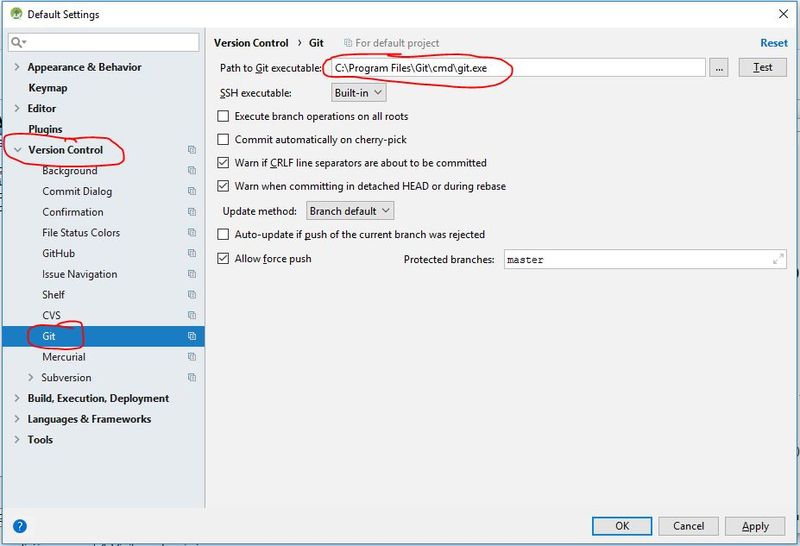Click the project-level icon beside File Status Colors
This screenshot has width=800, height=546.
pyautogui.click(x=192, y=233)
